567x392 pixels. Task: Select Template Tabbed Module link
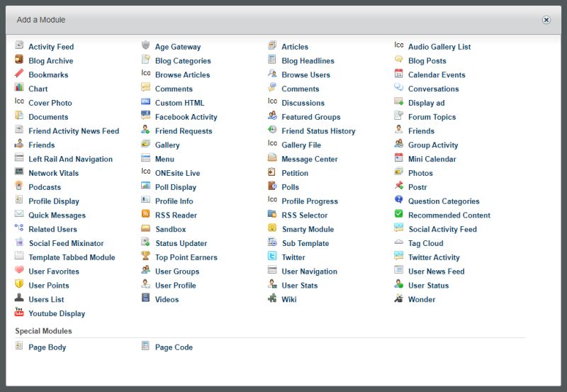point(72,257)
